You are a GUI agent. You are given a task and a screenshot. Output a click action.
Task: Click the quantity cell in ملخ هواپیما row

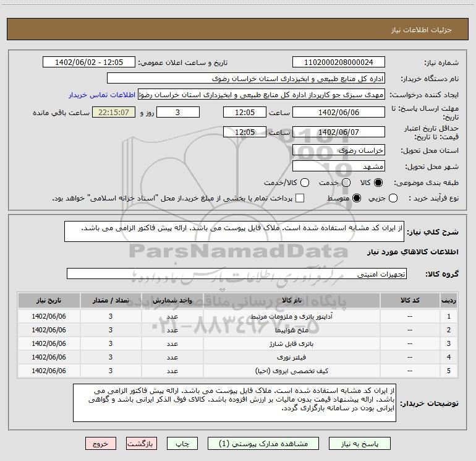pos(111,330)
